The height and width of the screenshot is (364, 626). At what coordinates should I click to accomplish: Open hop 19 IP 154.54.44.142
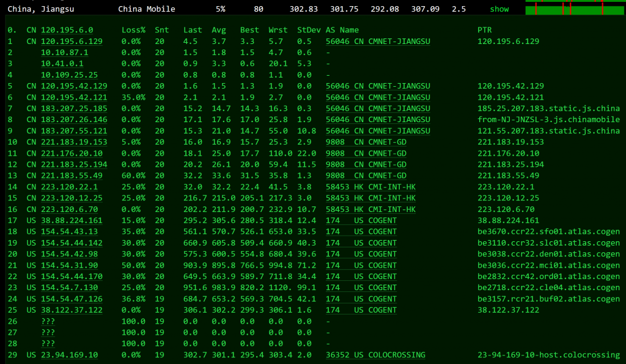72,243
